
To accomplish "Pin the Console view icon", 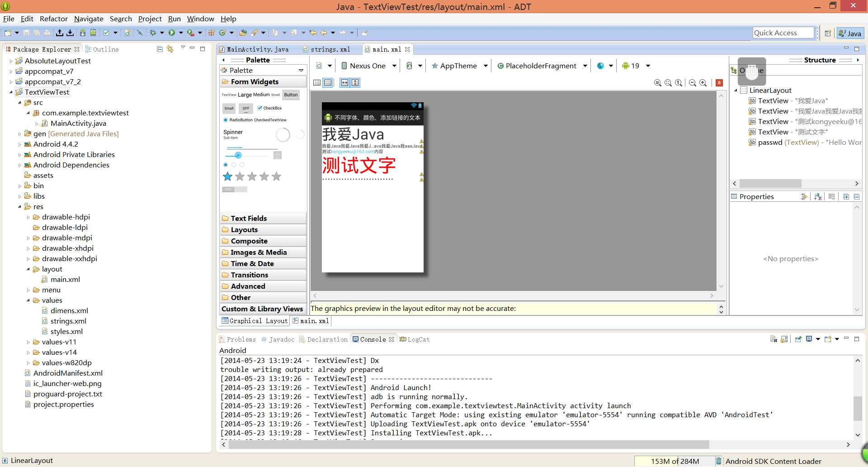I will pyautogui.click(x=798, y=339).
